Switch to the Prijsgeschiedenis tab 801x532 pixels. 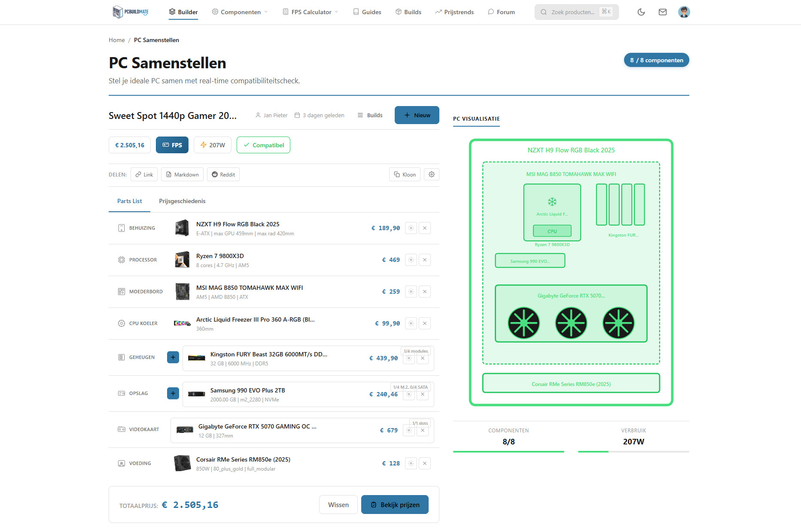pyautogui.click(x=182, y=201)
